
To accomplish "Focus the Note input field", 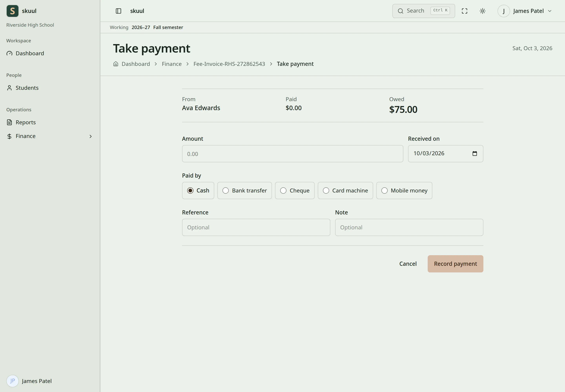I will pyautogui.click(x=409, y=227).
